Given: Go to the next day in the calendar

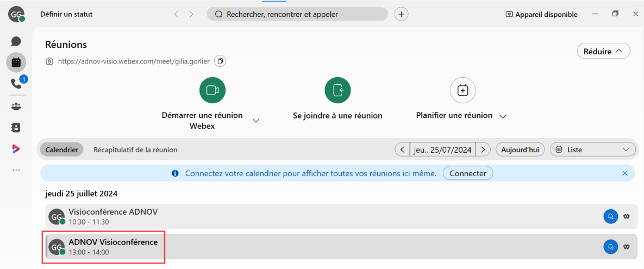Looking at the screenshot, I should 484,149.
